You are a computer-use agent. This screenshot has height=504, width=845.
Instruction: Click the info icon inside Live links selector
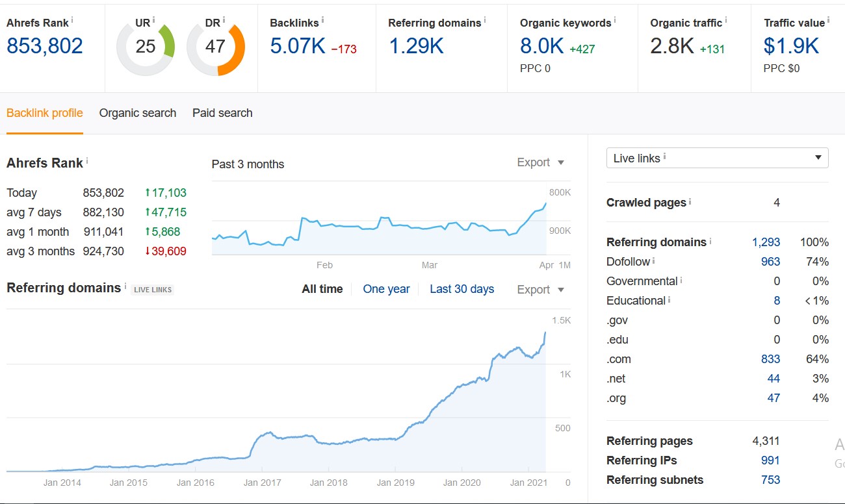click(664, 157)
